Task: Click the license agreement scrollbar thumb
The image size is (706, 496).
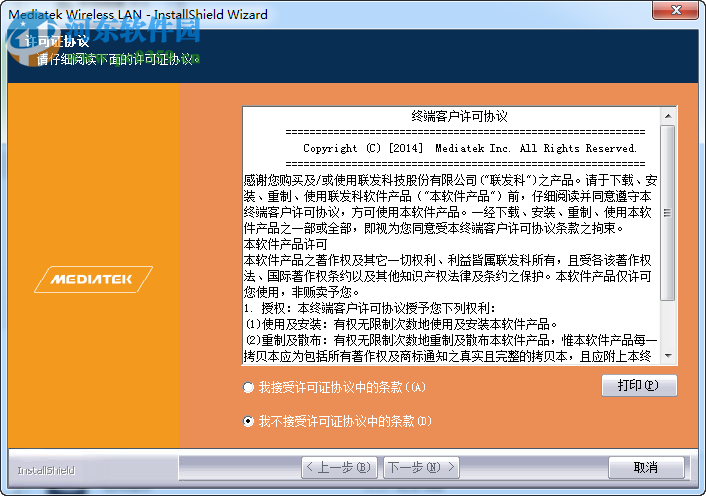Action: (668, 212)
